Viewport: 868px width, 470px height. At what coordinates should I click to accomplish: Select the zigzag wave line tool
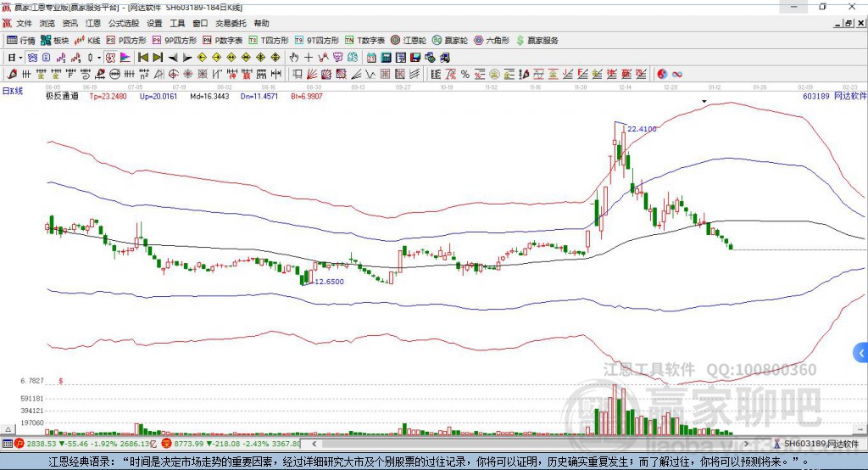(370, 75)
